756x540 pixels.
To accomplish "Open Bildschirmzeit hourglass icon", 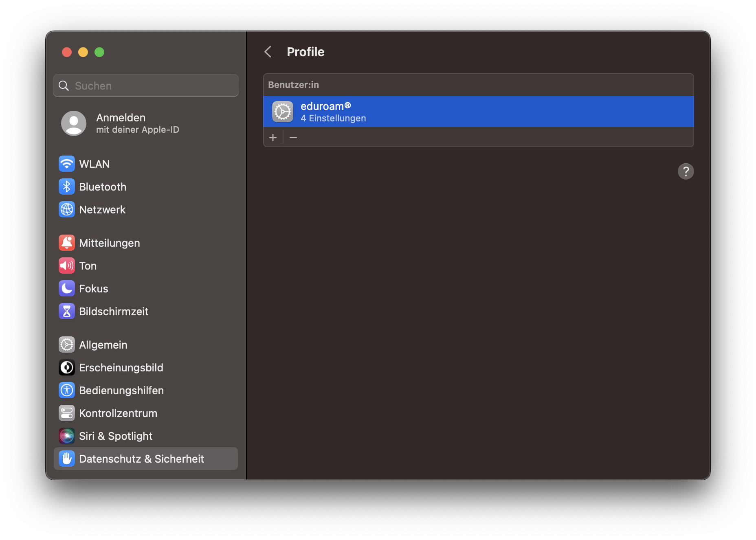I will 67,312.
